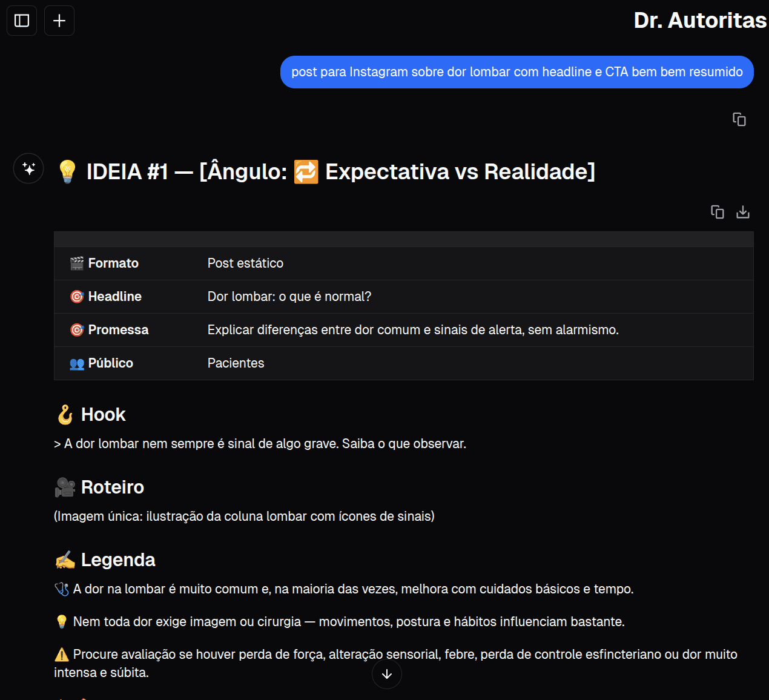Expand the conversation with the down arrow
The height and width of the screenshot is (700, 769).
point(387,673)
